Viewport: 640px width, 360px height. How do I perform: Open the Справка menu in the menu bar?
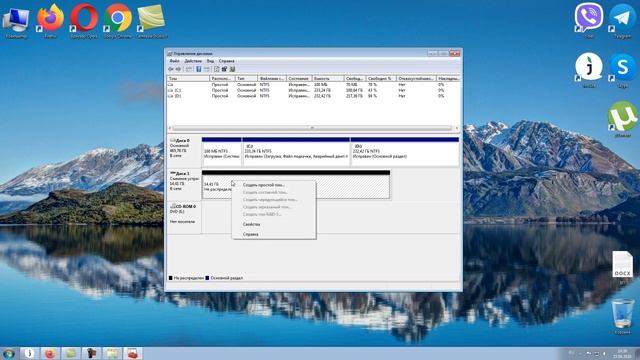coord(227,61)
